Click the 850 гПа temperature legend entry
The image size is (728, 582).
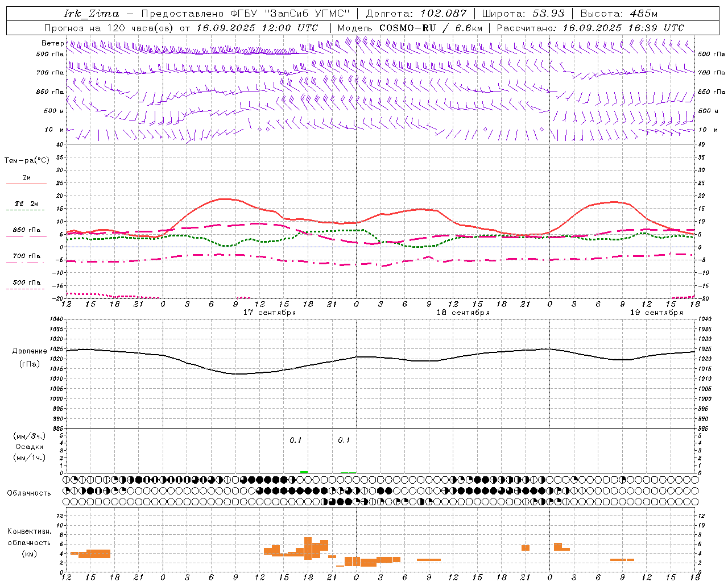(x=26, y=230)
